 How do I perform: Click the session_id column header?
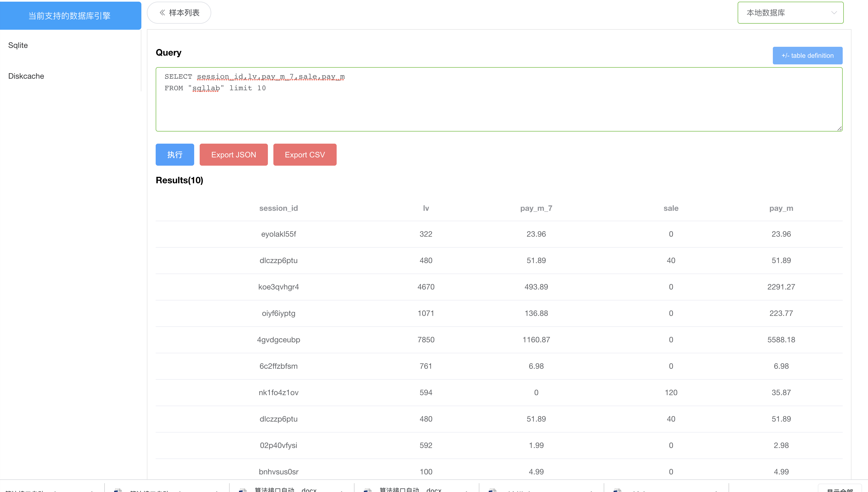coord(278,208)
